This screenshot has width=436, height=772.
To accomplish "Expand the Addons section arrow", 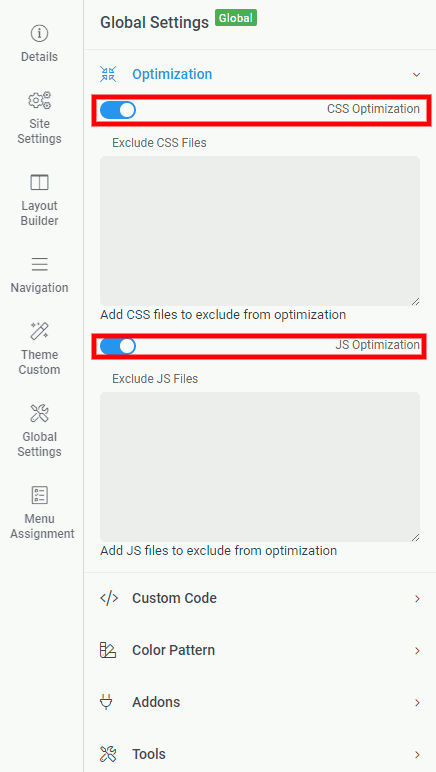I will [x=417, y=703].
